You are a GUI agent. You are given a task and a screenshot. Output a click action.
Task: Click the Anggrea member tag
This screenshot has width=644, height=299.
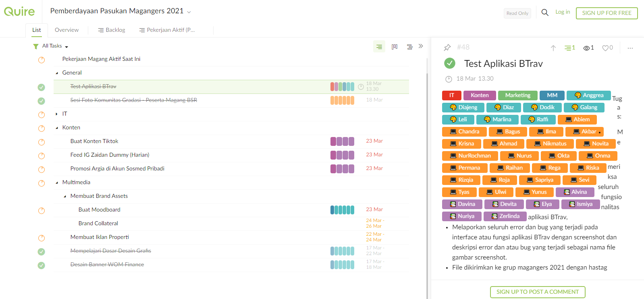pyautogui.click(x=589, y=96)
